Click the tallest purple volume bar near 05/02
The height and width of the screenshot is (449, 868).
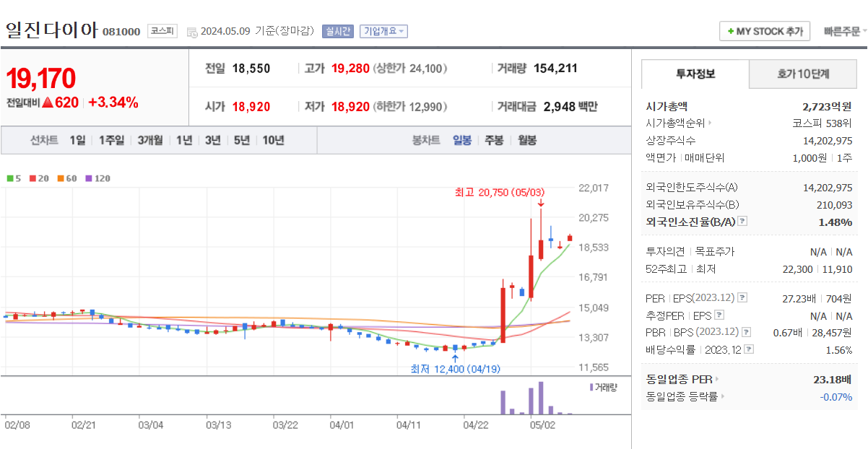(540, 398)
